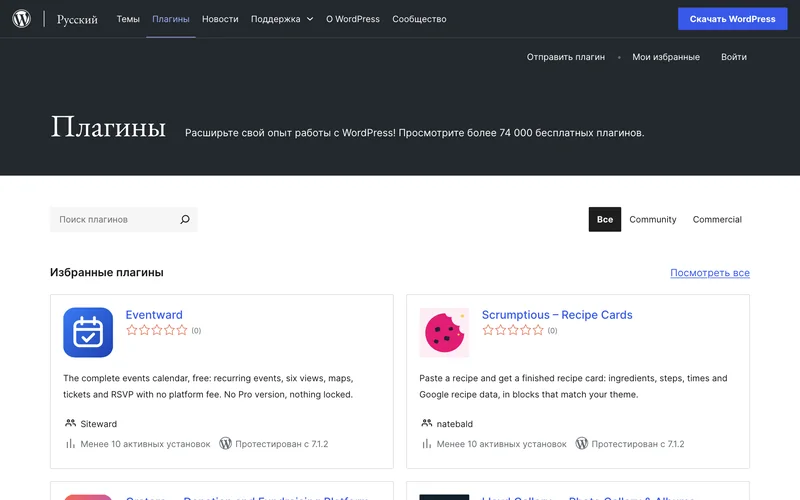Click Протестирован с 7.1.2 on Scrumptious card

pos(638,444)
